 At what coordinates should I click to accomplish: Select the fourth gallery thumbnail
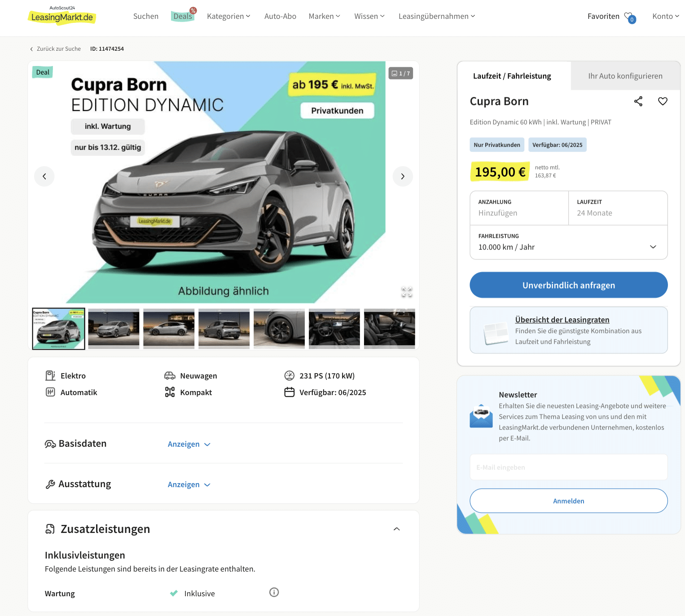(x=224, y=329)
